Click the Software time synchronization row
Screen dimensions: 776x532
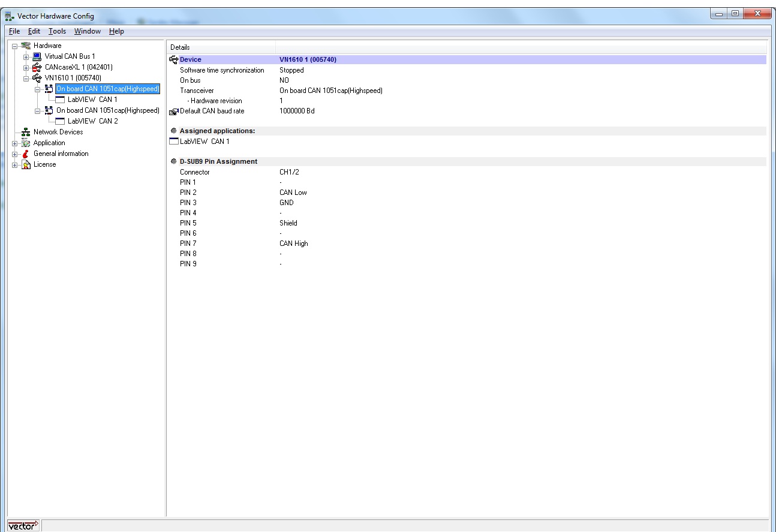point(468,70)
